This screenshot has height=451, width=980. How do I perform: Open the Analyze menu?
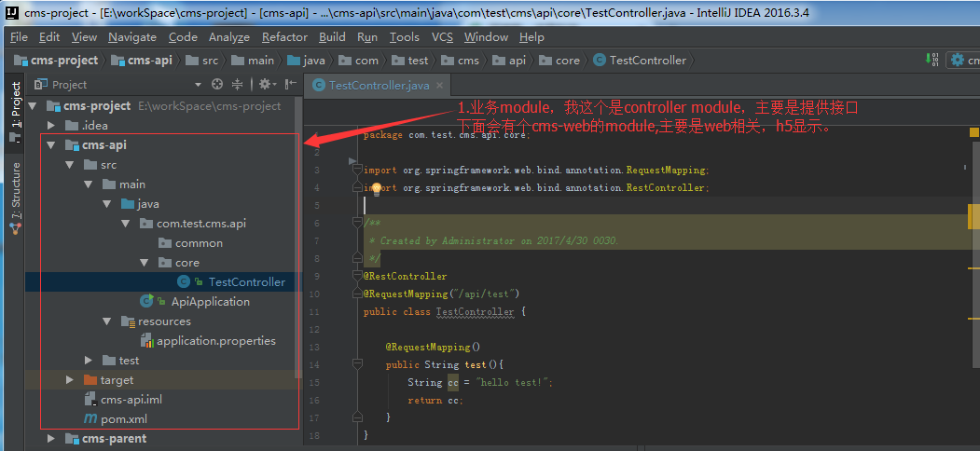coord(229,37)
